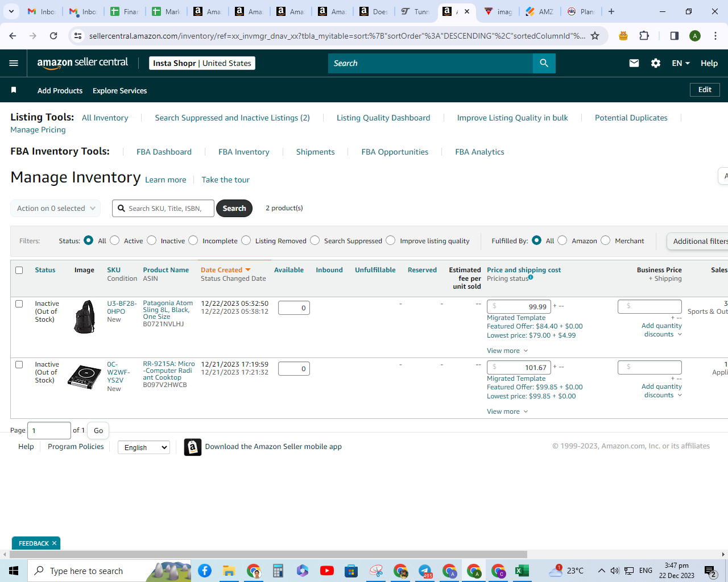Click the Search button beside SKU field

coord(234,209)
